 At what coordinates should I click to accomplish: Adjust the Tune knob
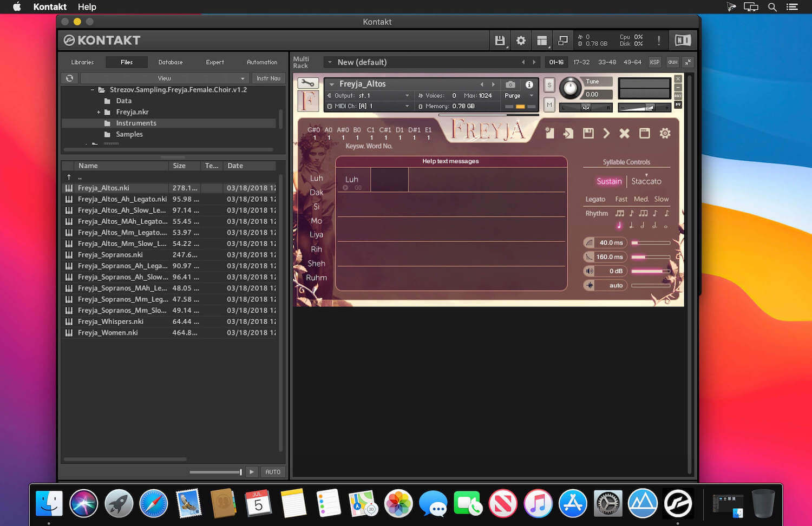pos(569,88)
